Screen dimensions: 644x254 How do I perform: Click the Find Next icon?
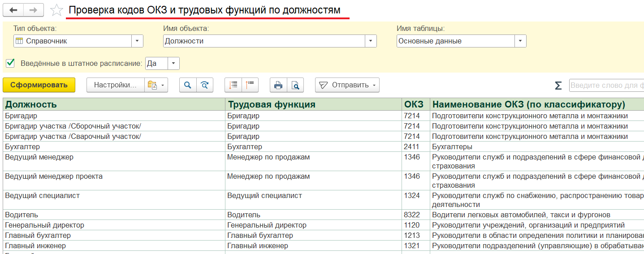(205, 85)
